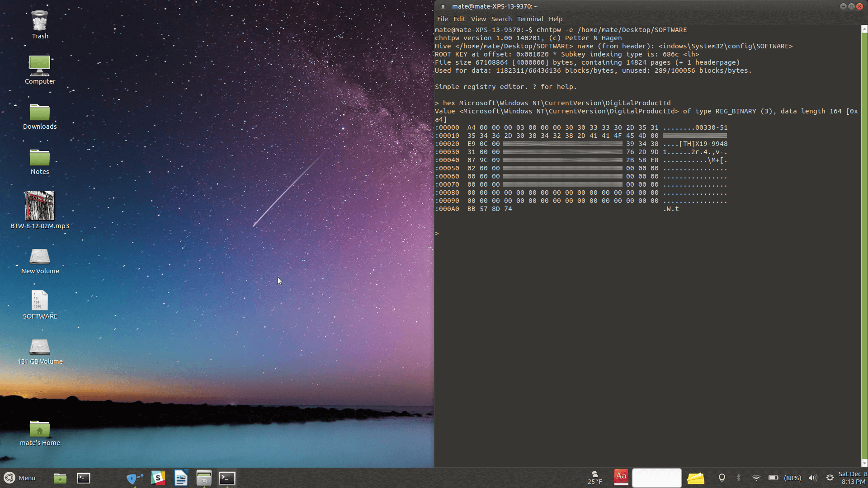Screen dimensions: 868x488
Task: Click the power settings gear icon
Action: [830, 478]
